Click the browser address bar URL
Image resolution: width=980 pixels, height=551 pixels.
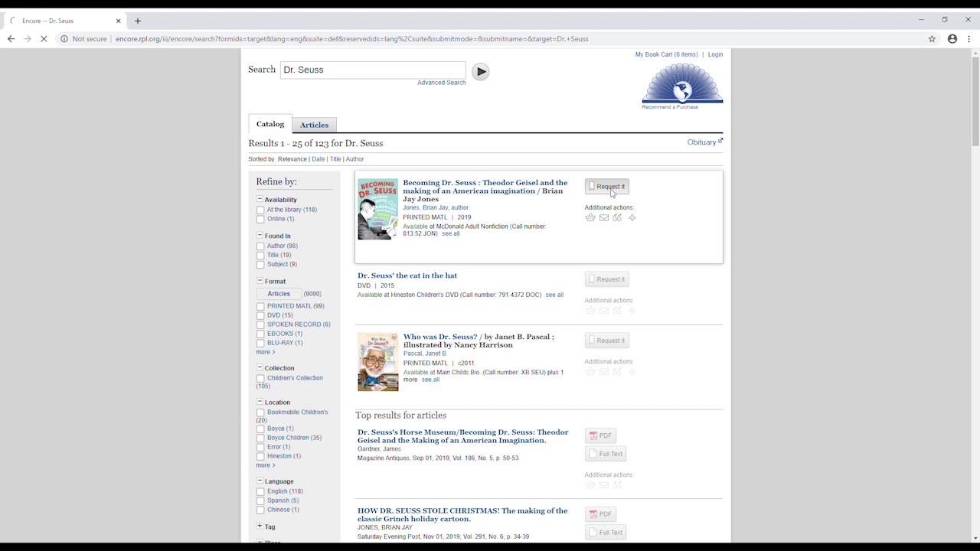pyautogui.click(x=352, y=39)
